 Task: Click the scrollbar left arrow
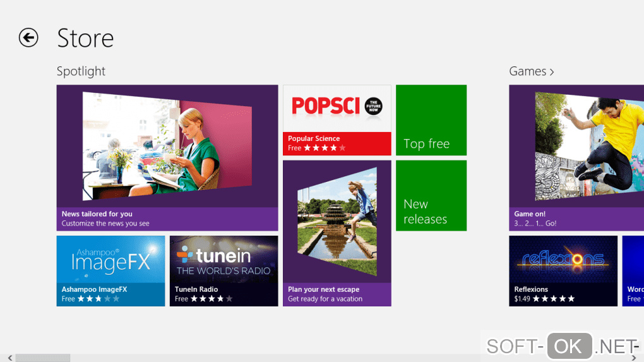pos(10,358)
